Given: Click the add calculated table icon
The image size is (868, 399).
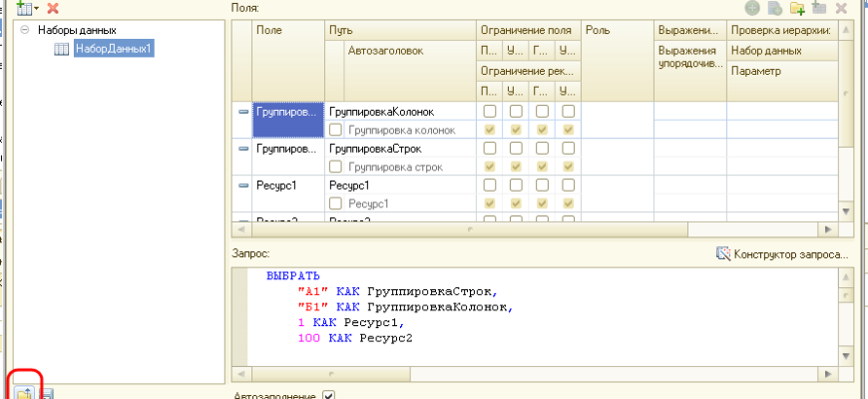Looking at the screenshot, I should tap(819, 7).
